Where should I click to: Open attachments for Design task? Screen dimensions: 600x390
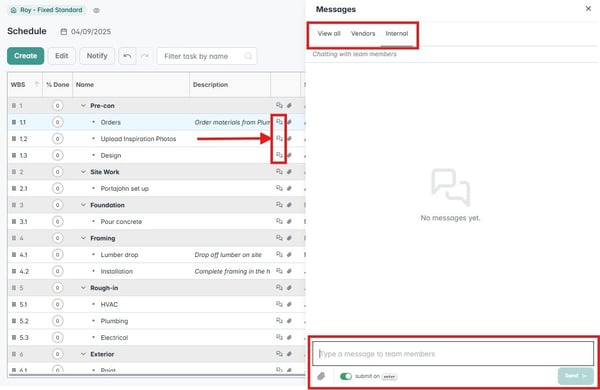click(290, 155)
